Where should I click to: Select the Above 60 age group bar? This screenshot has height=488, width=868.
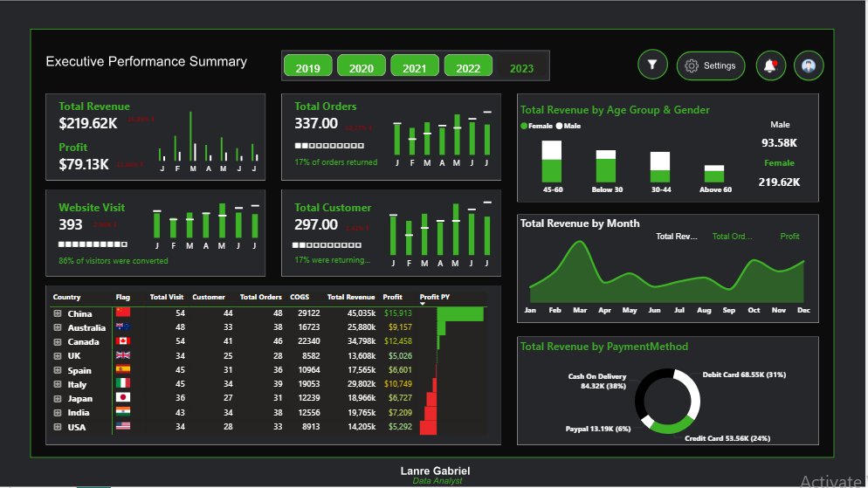[x=714, y=174]
